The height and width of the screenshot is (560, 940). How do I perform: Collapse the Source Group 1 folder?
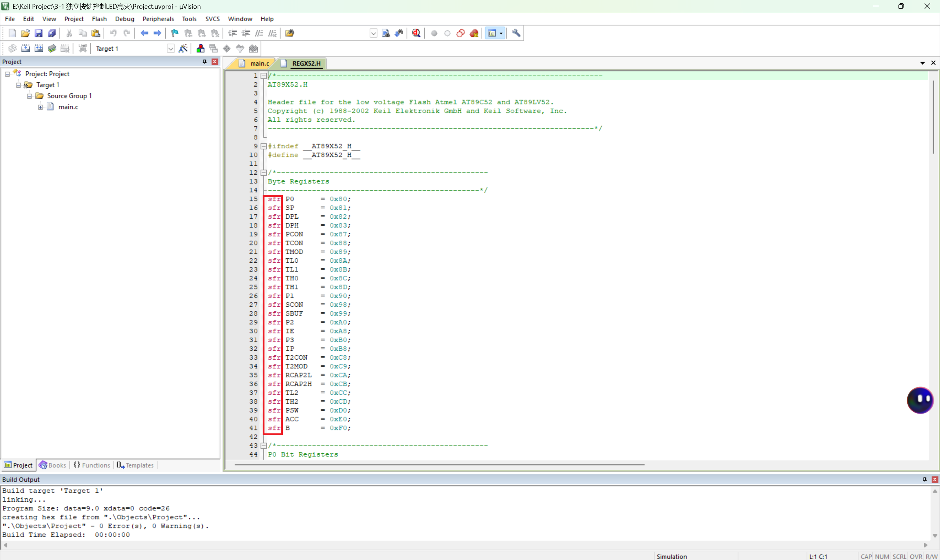pos(29,96)
